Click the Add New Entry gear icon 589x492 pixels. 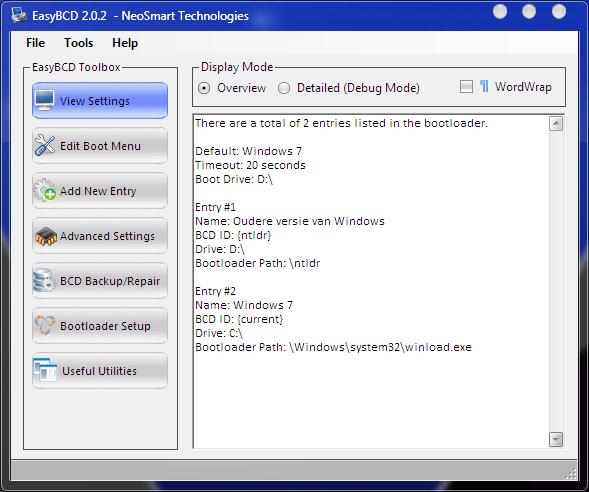[x=45, y=190]
